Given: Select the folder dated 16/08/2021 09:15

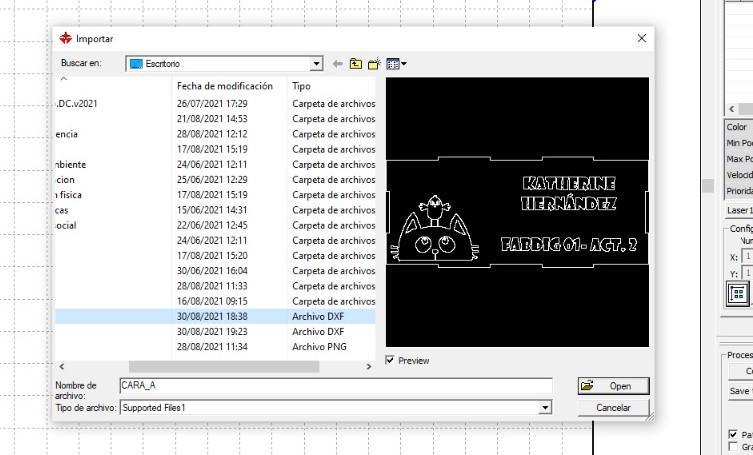Looking at the screenshot, I should (x=215, y=301).
